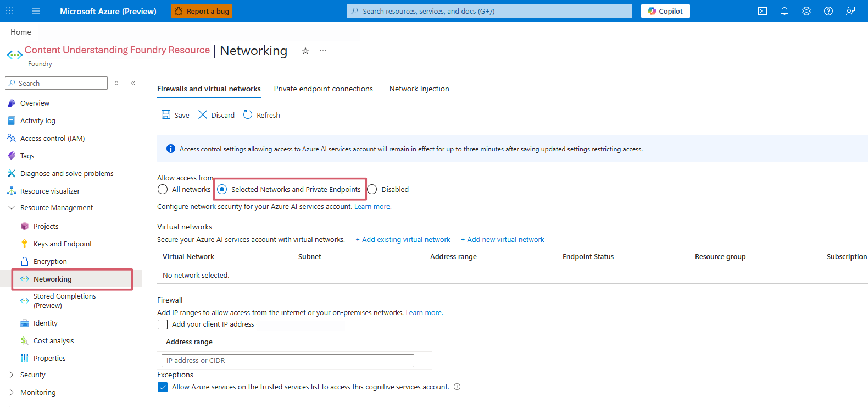Uncheck Allow Azure services on trusted services list
868x407 pixels.
(x=163, y=387)
